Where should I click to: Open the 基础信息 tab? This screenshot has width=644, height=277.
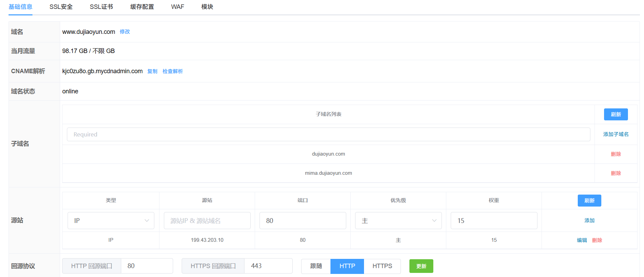20,7
